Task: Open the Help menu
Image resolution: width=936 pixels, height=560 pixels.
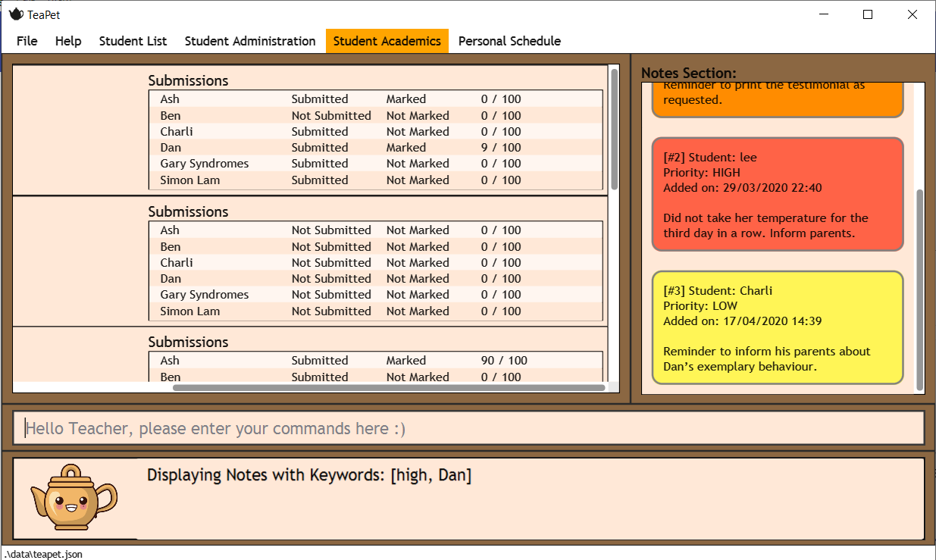Action: [x=68, y=41]
